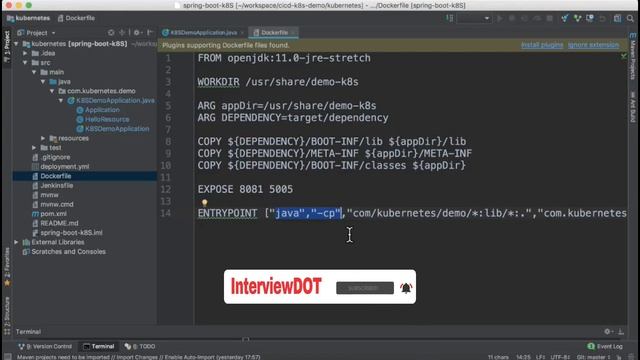Click the Git: master branch widget
This screenshot has width=640, height=360.
pos(593,357)
